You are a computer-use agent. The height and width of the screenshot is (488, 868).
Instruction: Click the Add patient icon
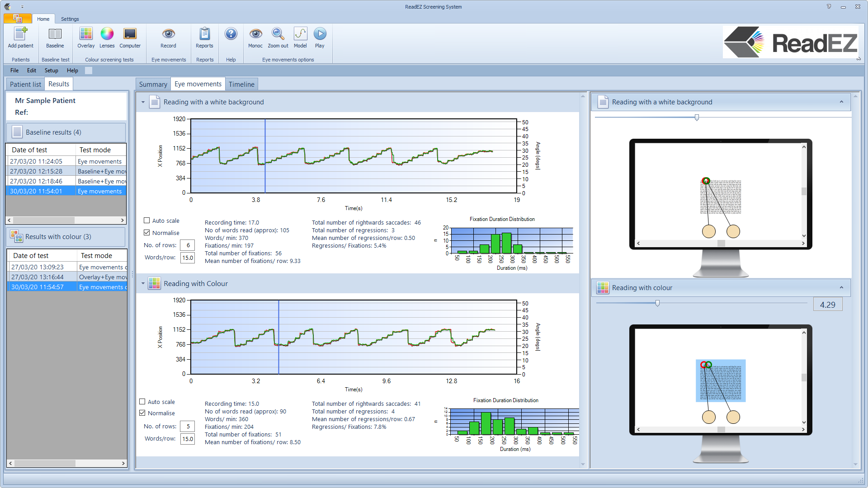coord(20,34)
